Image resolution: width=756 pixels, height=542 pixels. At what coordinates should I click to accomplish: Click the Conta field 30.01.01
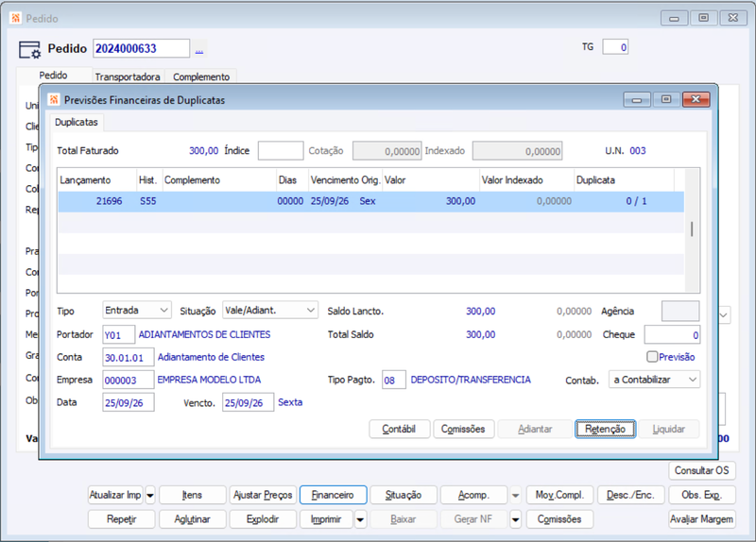point(129,358)
